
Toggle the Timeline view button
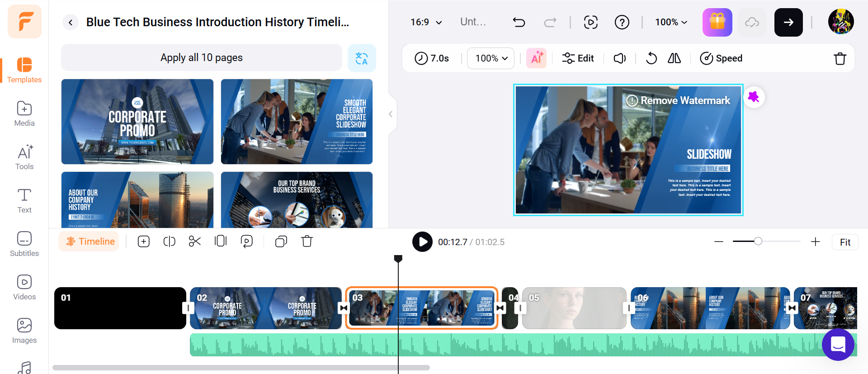(89, 241)
